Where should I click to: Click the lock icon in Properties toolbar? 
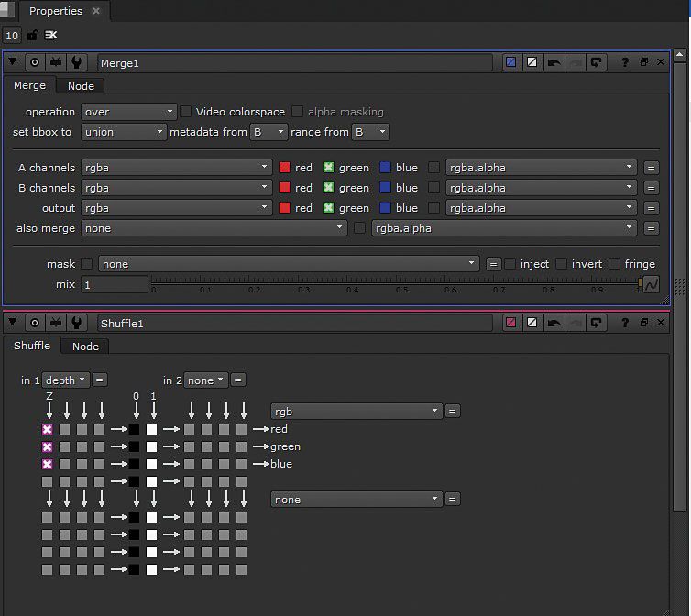(33, 36)
